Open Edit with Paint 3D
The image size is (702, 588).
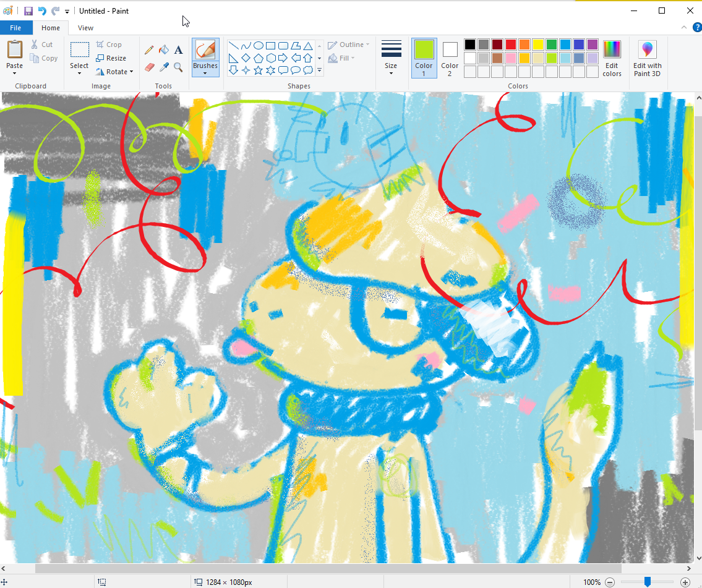pyautogui.click(x=647, y=59)
